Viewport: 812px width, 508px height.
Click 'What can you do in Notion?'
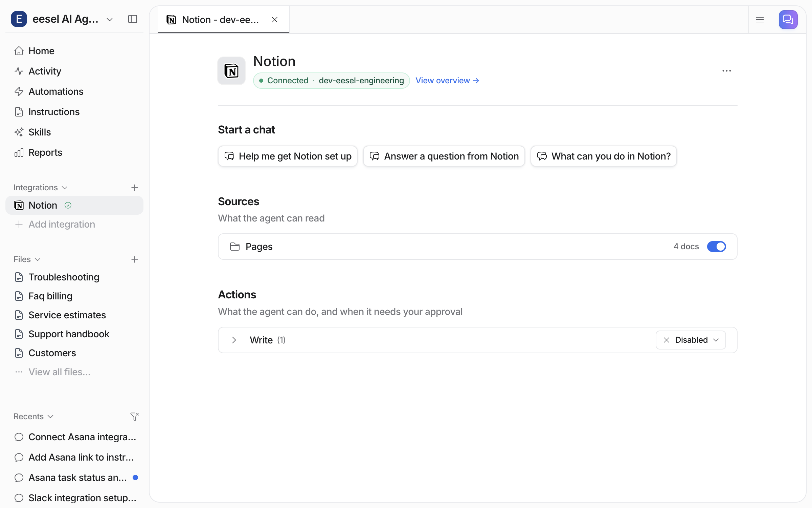pos(604,156)
